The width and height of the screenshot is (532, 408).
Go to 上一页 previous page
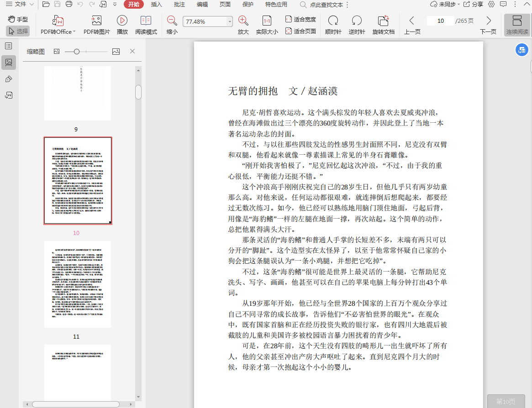[x=412, y=25]
